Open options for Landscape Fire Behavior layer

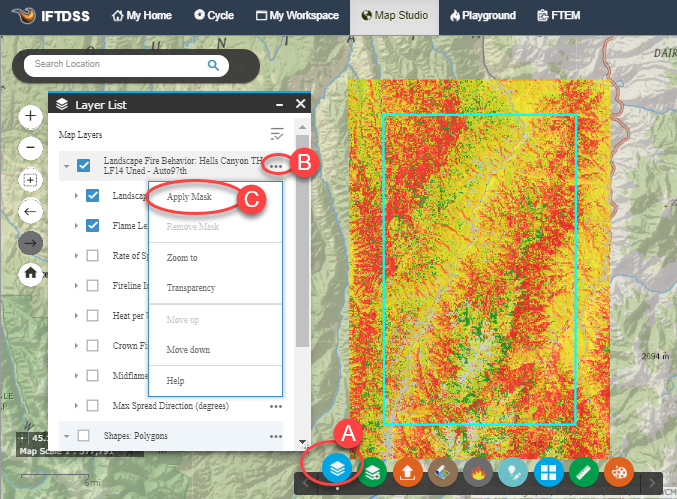click(275, 166)
